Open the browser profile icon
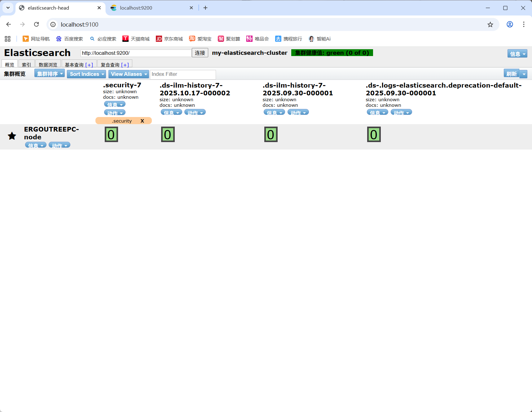532x412 pixels. (x=510, y=24)
